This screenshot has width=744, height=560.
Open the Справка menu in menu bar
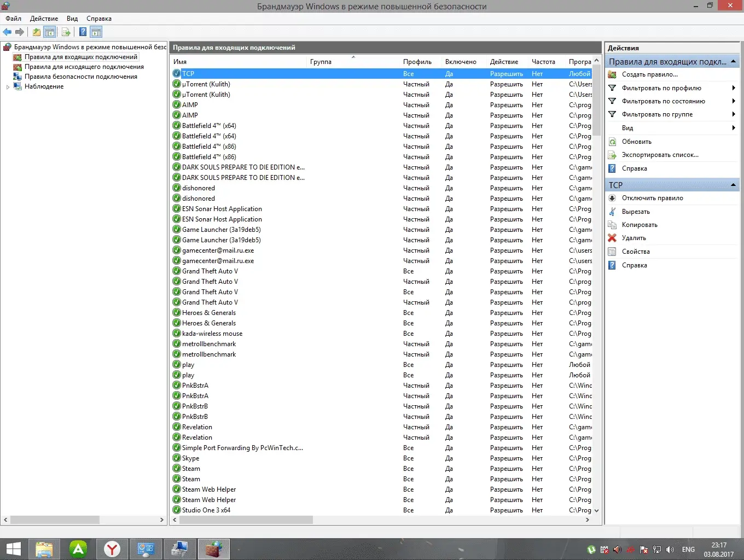99,19
